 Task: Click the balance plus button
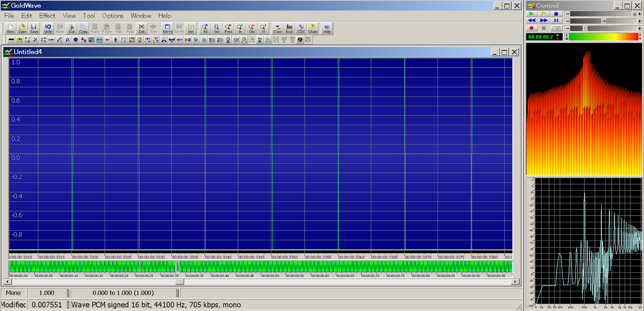tap(640, 21)
